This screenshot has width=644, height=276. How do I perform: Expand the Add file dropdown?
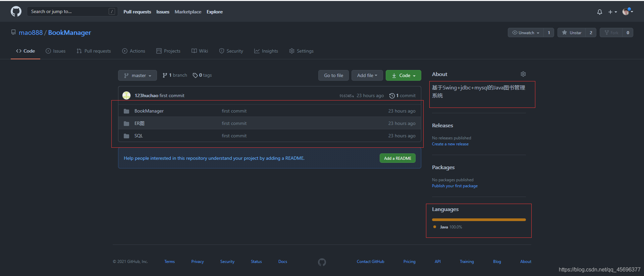(x=367, y=75)
